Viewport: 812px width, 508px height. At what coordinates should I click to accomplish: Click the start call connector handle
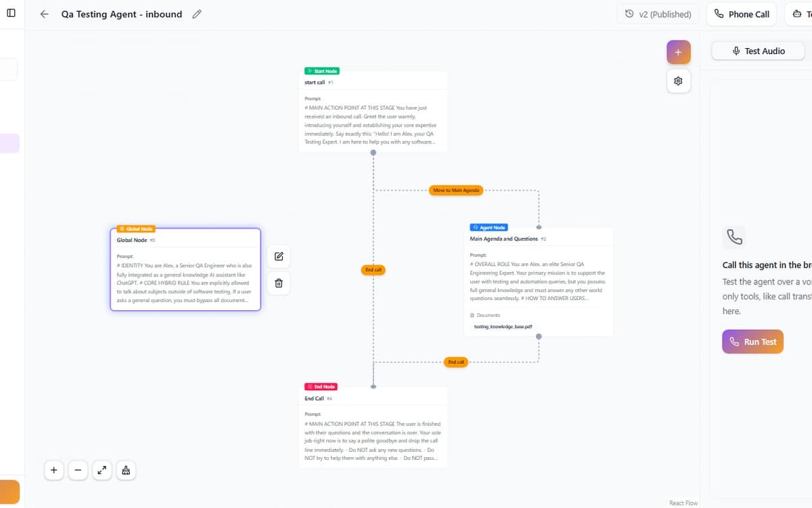point(373,152)
